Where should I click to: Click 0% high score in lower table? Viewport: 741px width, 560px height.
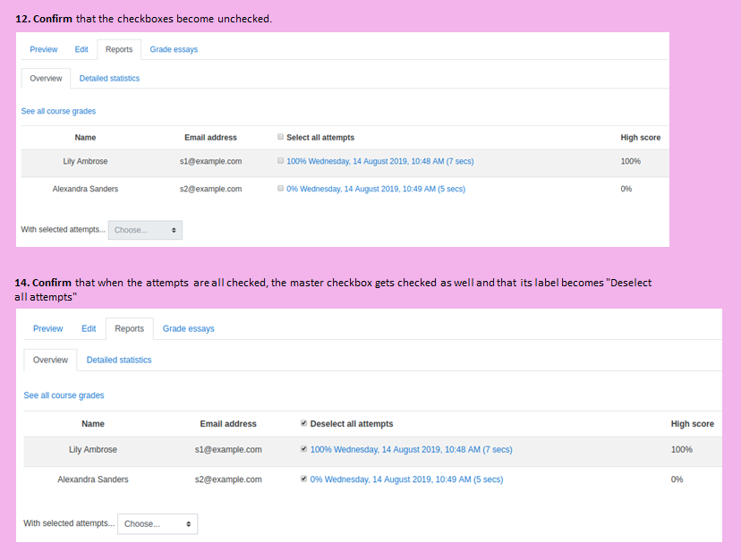677,479
